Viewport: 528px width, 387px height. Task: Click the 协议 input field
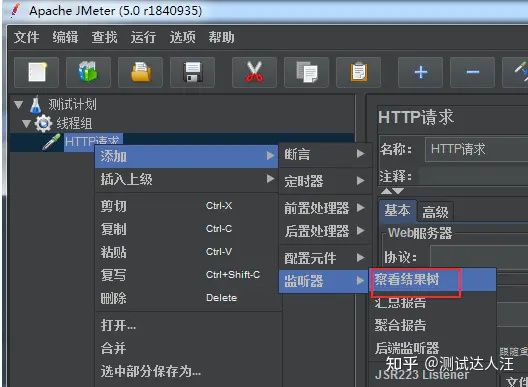click(479, 257)
